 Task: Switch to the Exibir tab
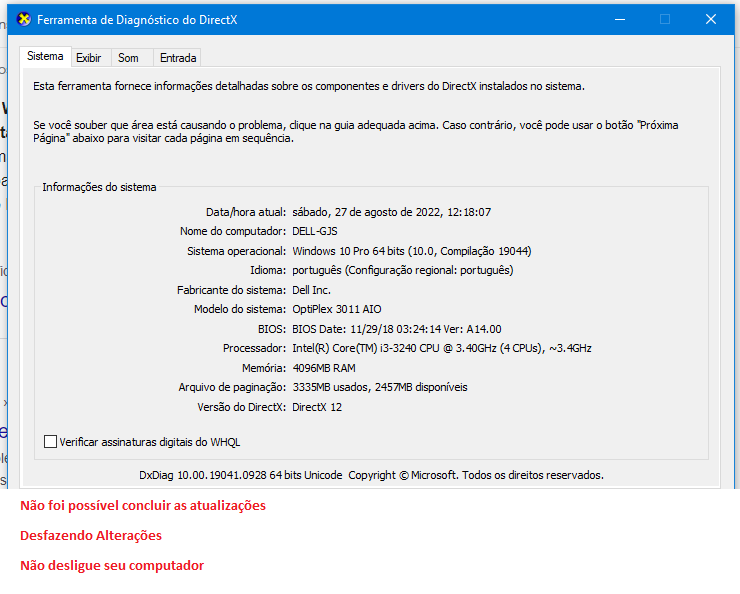[89, 58]
